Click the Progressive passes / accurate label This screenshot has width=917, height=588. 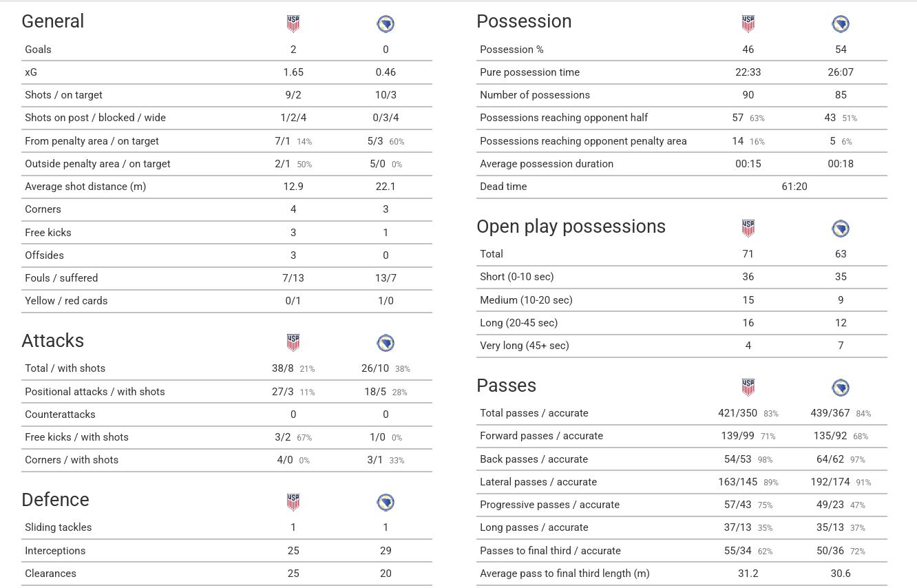coord(549,505)
